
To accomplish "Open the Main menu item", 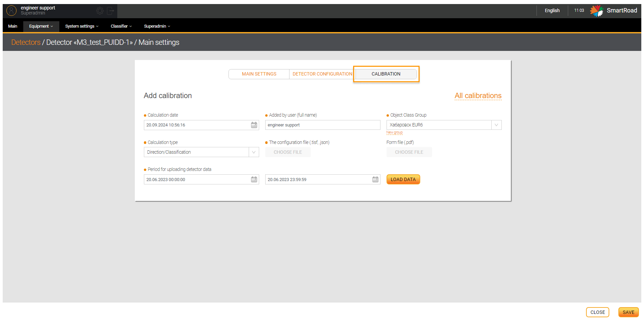I will coord(13,26).
